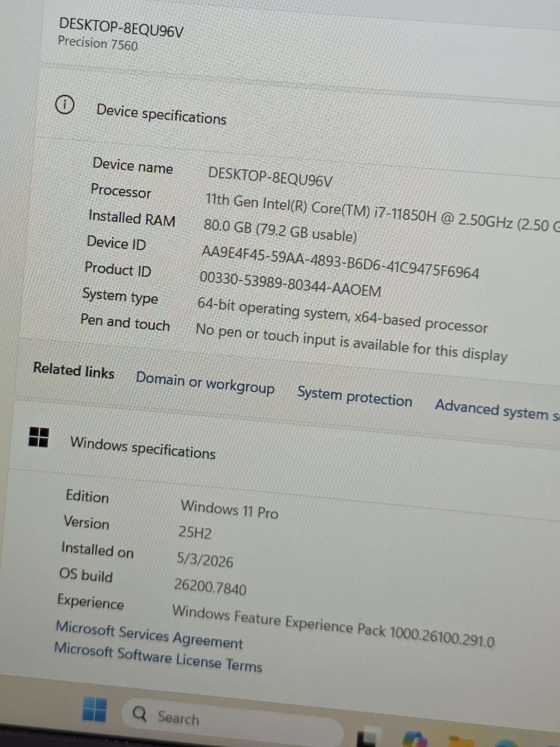The image size is (560, 747).
Task: Select the No pen or touch input text
Action: click(351, 342)
